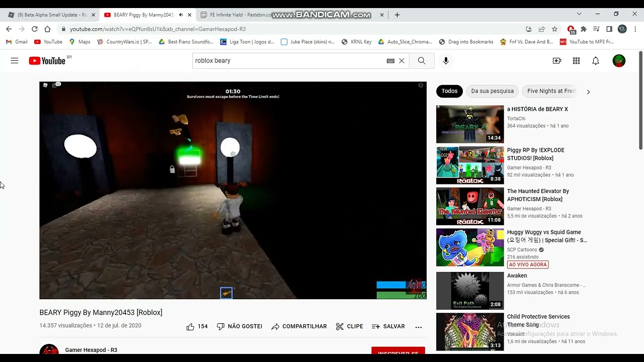644x362 pixels.
Task: Click the browser back arrow
Action: pos(9,29)
